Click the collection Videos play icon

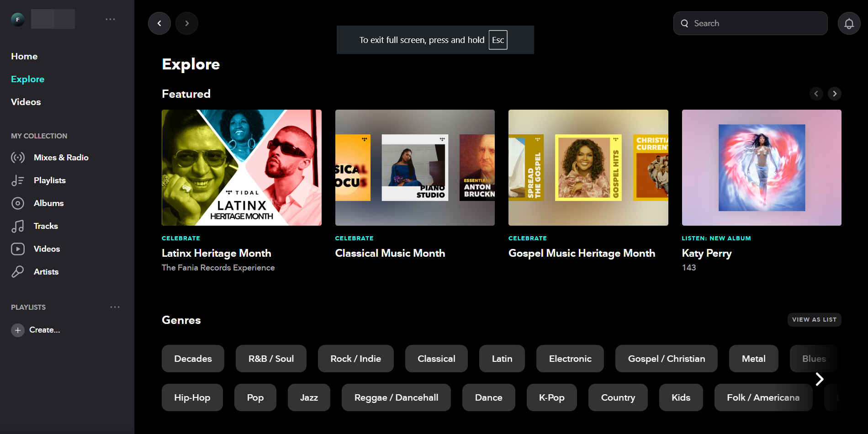click(x=18, y=249)
